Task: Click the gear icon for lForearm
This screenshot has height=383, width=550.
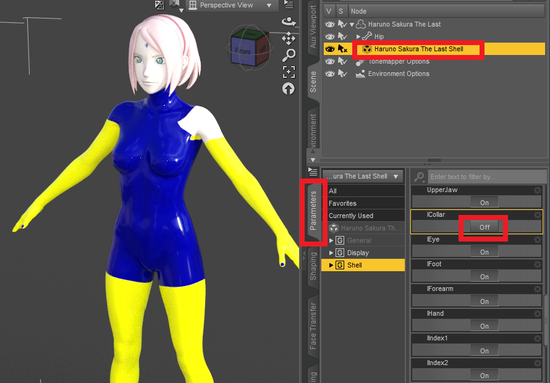Action: [537, 289]
